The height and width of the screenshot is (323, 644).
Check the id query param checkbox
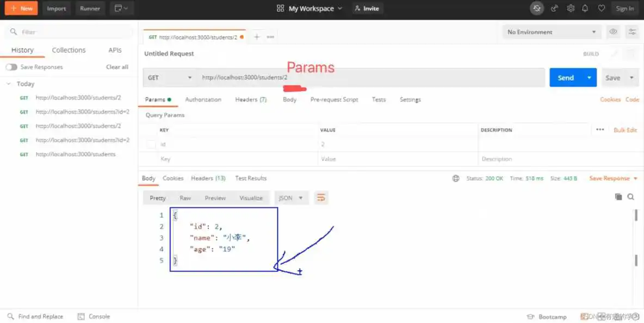(151, 145)
